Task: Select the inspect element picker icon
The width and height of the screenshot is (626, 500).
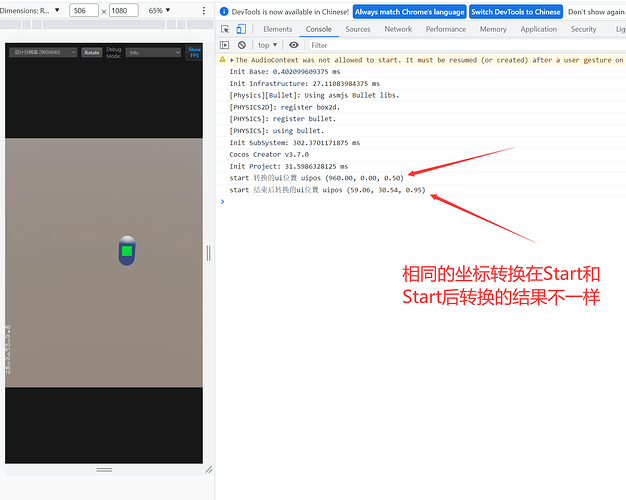Action: (225, 29)
